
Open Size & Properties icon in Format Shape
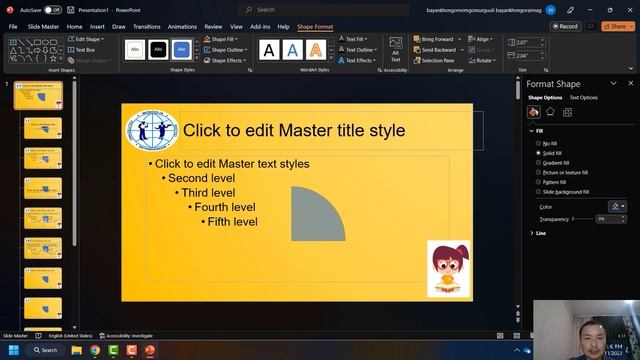pyautogui.click(x=567, y=112)
